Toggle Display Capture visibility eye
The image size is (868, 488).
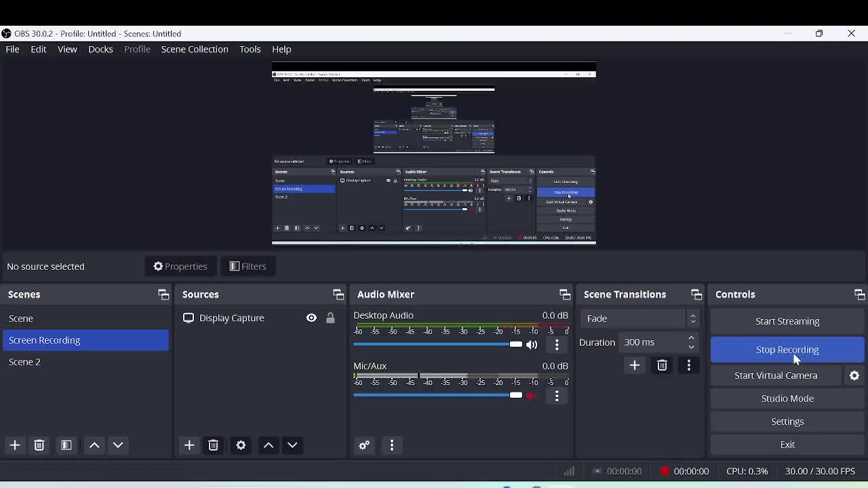click(x=311, y=318)
